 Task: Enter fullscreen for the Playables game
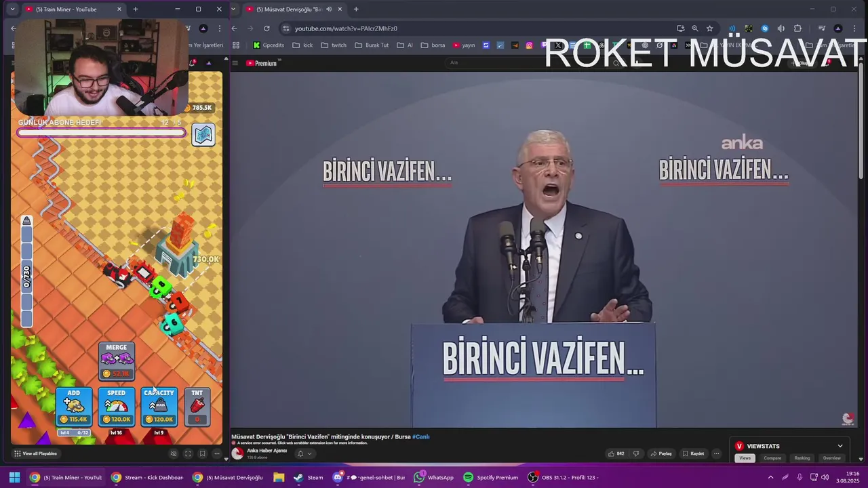188,453
